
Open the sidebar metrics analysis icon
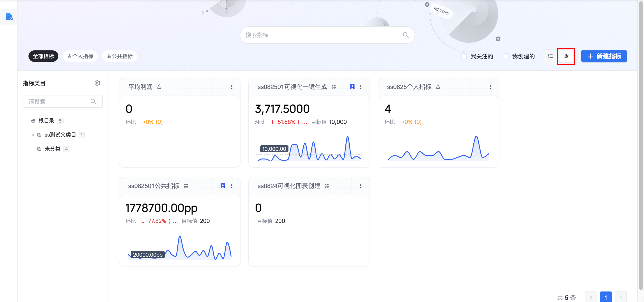click(9, 17)
